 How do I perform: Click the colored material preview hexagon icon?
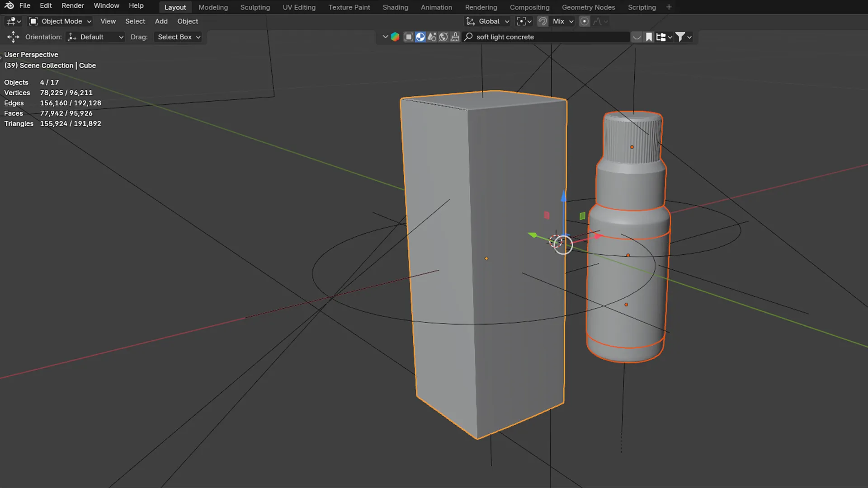click(394, 37)
